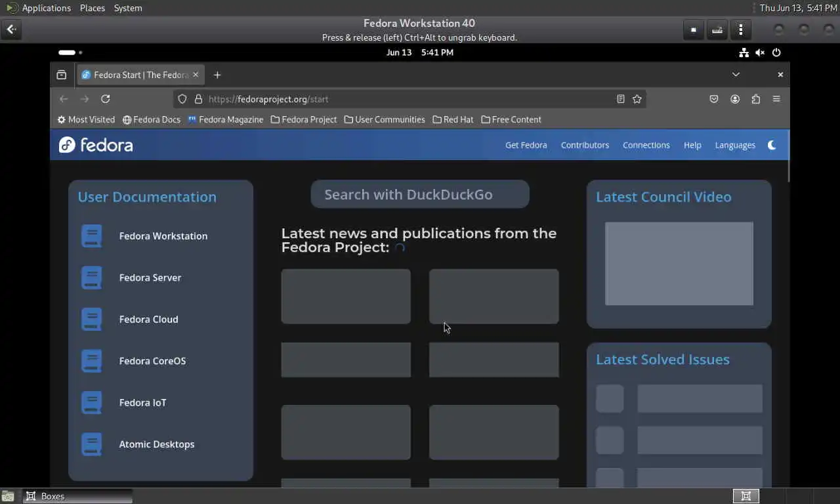Open the Most Visited bookmarks
Screen dimensions: 840x504
click(x=86, y=119)
